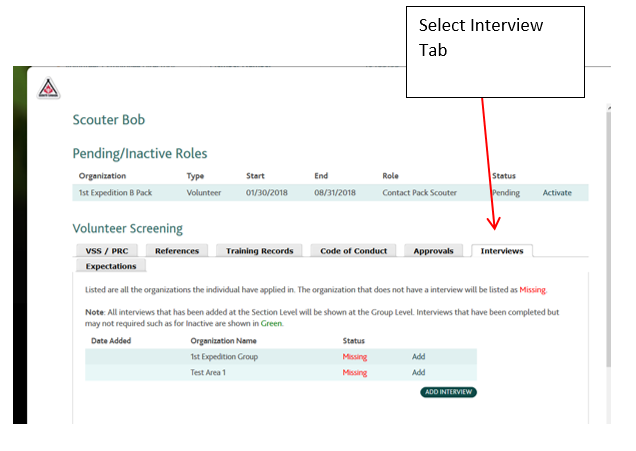The width and height of the screenshot is (636, 451).
Task: Click the Organization column header in roles table
Action: [x=102, y=176]
